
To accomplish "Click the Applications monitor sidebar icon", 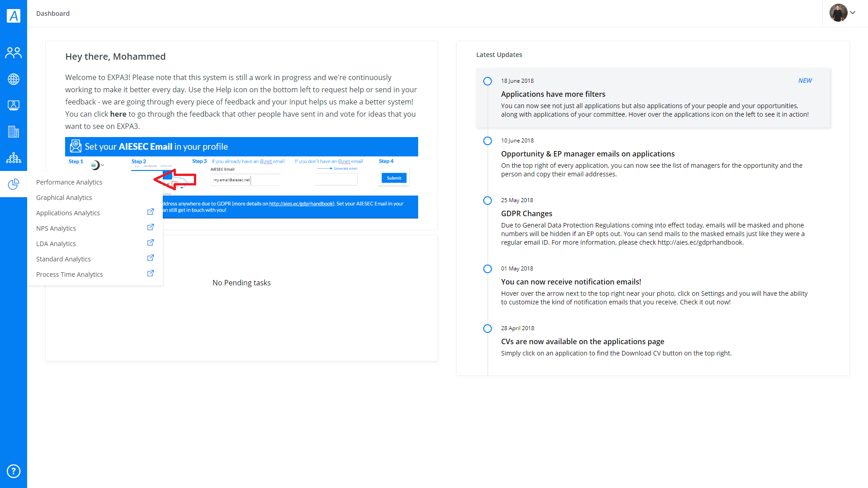I will click(x=14, y=105).
